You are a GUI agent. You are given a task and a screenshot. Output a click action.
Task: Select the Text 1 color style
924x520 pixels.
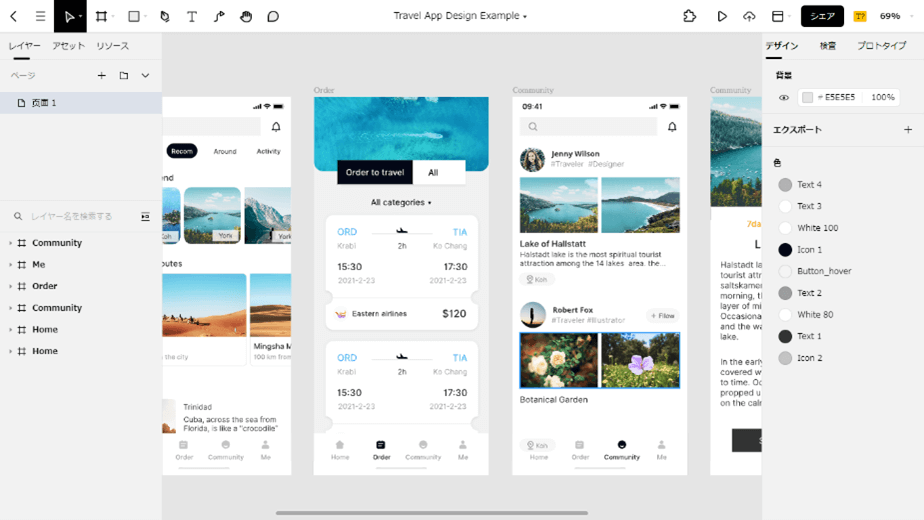pyautogui.click(x=800, y=336)
